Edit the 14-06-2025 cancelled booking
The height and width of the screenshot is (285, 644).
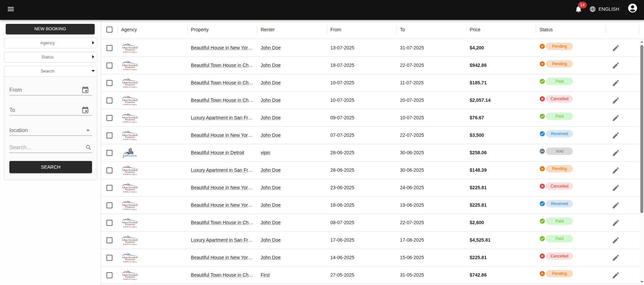pyautogui.click(x=615, y=258)
